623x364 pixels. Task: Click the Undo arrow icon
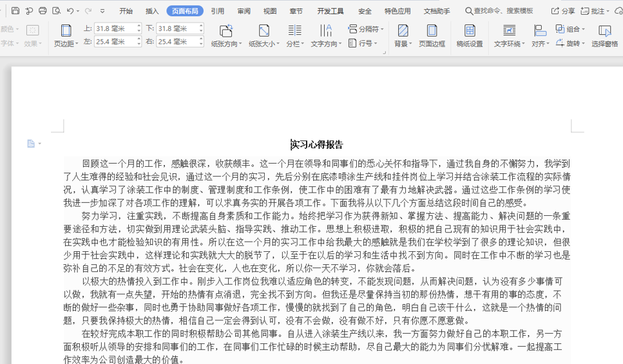point(70,11)
